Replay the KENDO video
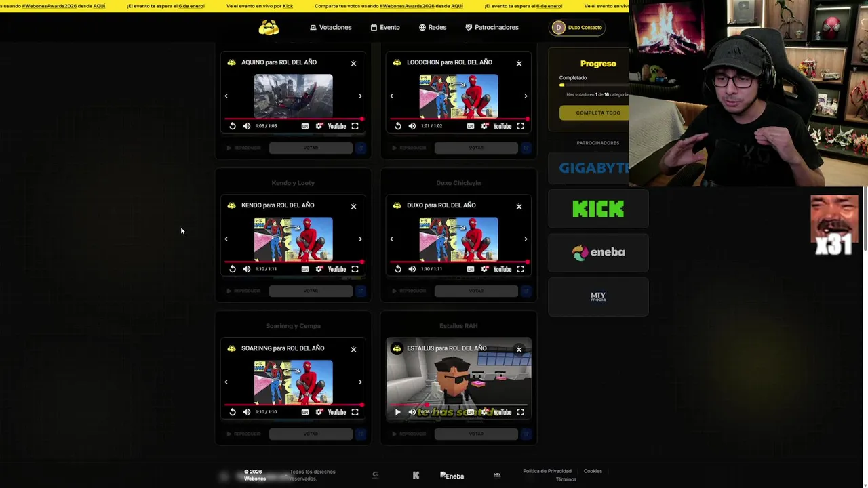Image resolution: width=868 pixels, height=488 pixels. tap(233, 269)
